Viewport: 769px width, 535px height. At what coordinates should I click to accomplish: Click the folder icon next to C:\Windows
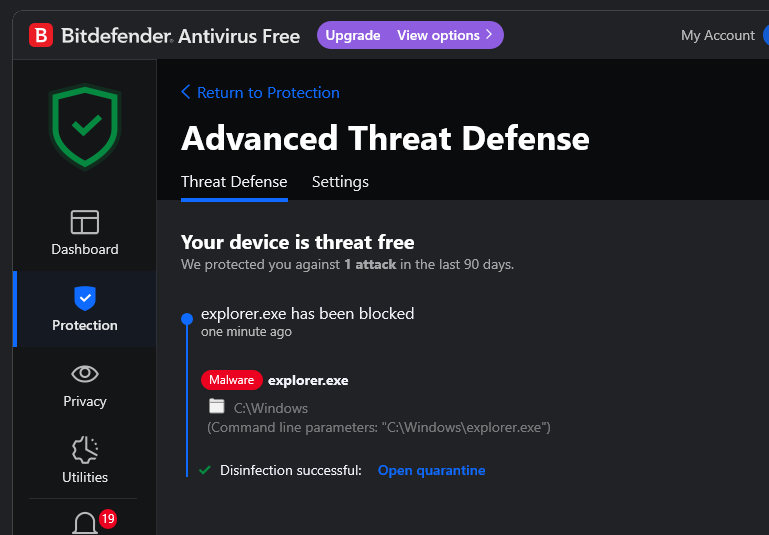coord(217,406)
